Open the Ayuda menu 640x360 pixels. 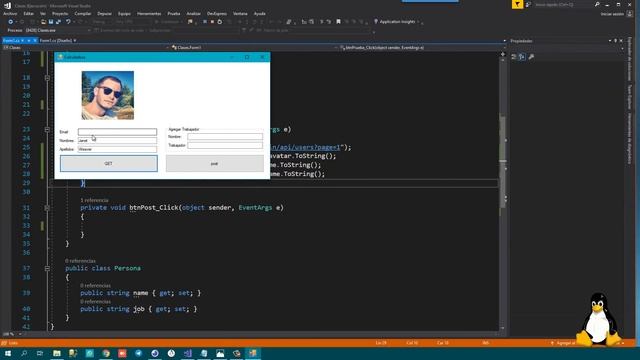[260, 14]
